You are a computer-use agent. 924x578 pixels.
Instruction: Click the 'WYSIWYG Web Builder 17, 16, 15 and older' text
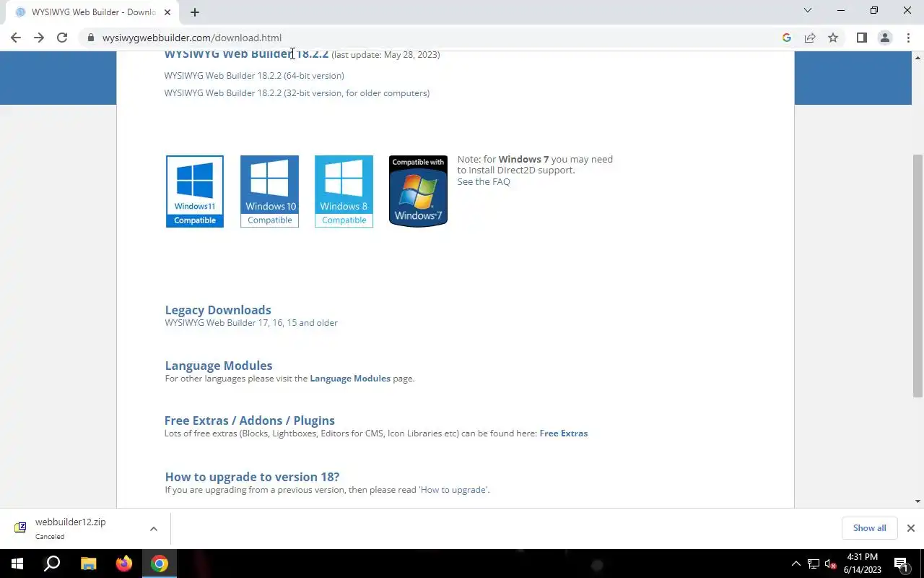pos(251,323)
